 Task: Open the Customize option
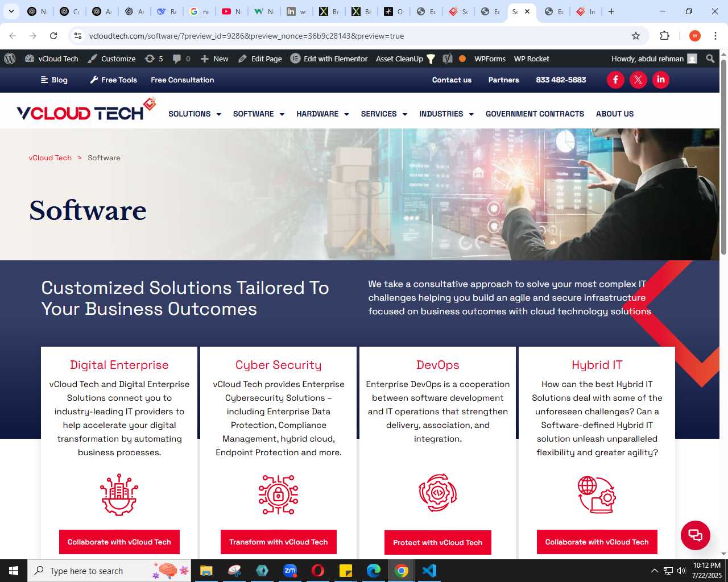(x=112, y=59)
